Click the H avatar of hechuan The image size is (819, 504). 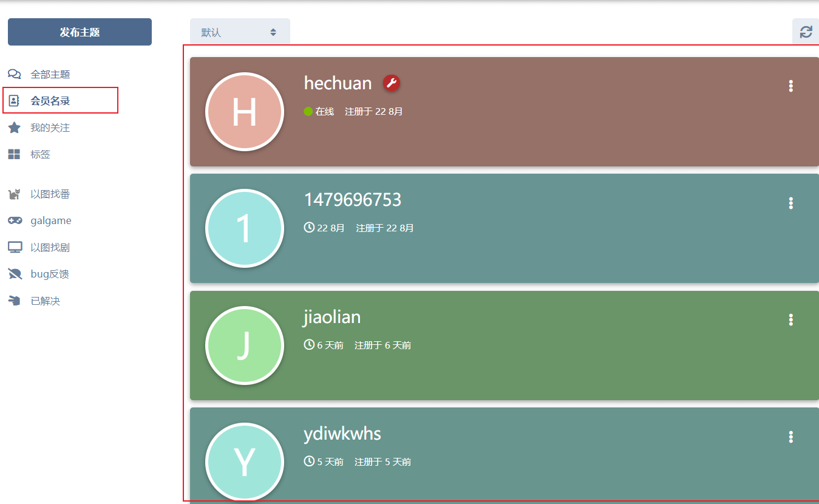click(x=245, y=112)
